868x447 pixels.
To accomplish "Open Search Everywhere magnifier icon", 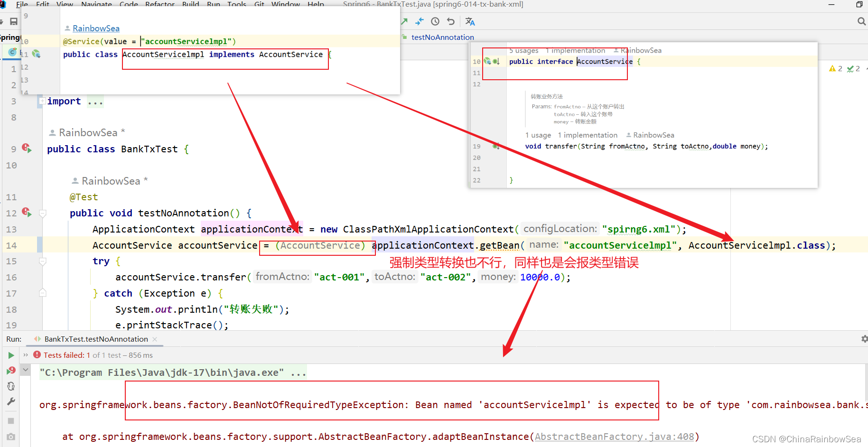I will 861,21.
